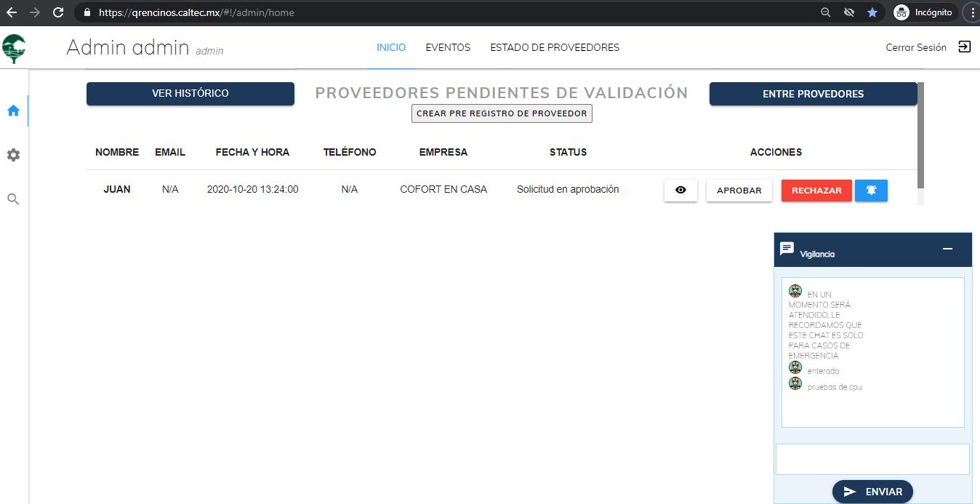Reject the request with RECHAZAR
The width and height of the screenshot is (980, 504).
click(x=816, y=191)
